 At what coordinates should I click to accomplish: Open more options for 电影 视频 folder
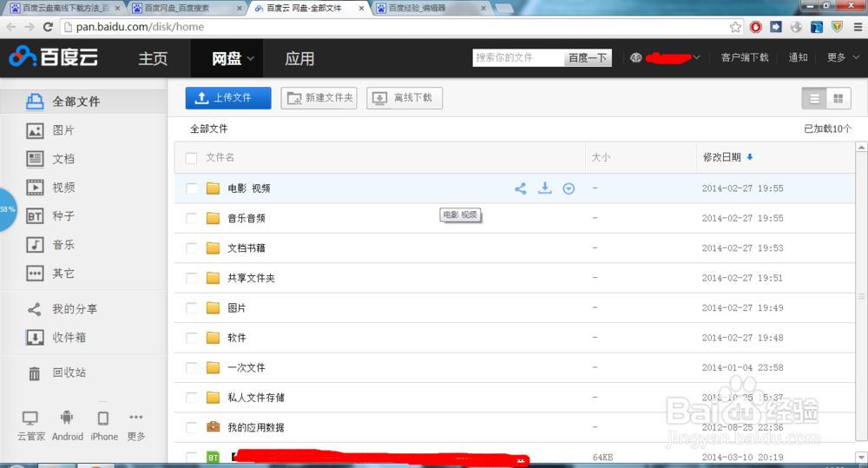[569, 189]
